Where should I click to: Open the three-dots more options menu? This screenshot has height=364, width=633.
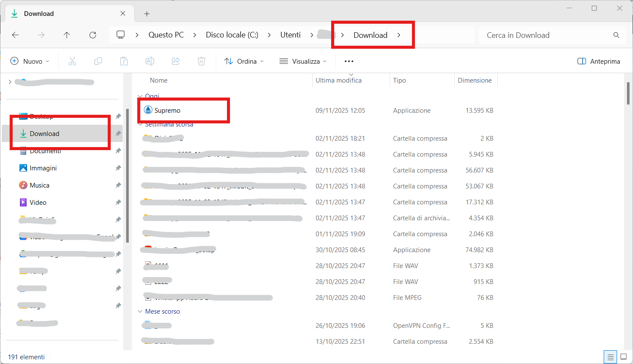coord(349,62)
